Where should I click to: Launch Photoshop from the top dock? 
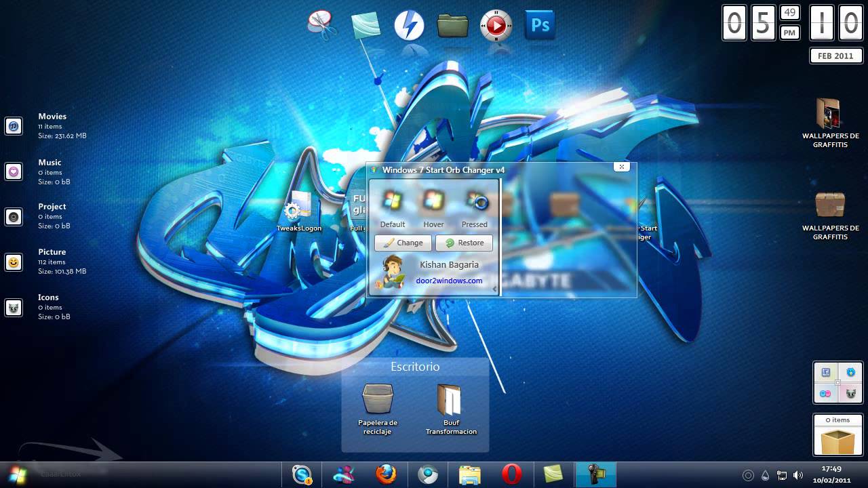pyautogui.click(x=540, y=26)
